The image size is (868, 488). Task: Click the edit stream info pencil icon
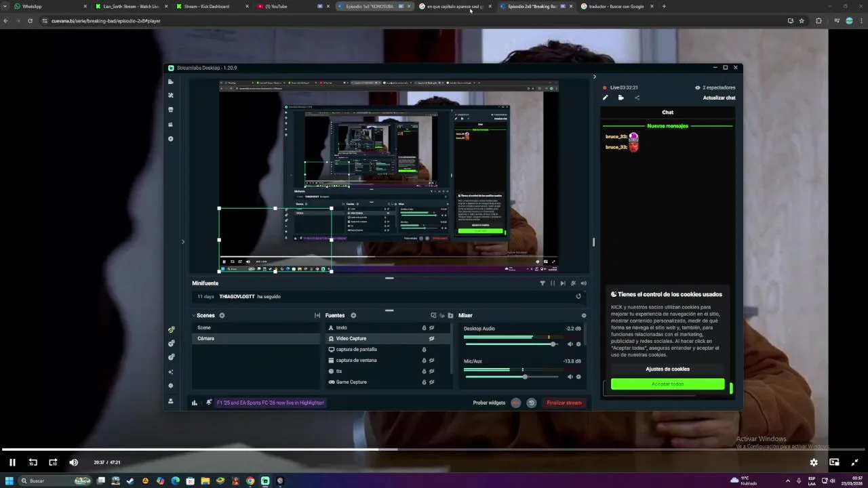click(x=605, y=98)
